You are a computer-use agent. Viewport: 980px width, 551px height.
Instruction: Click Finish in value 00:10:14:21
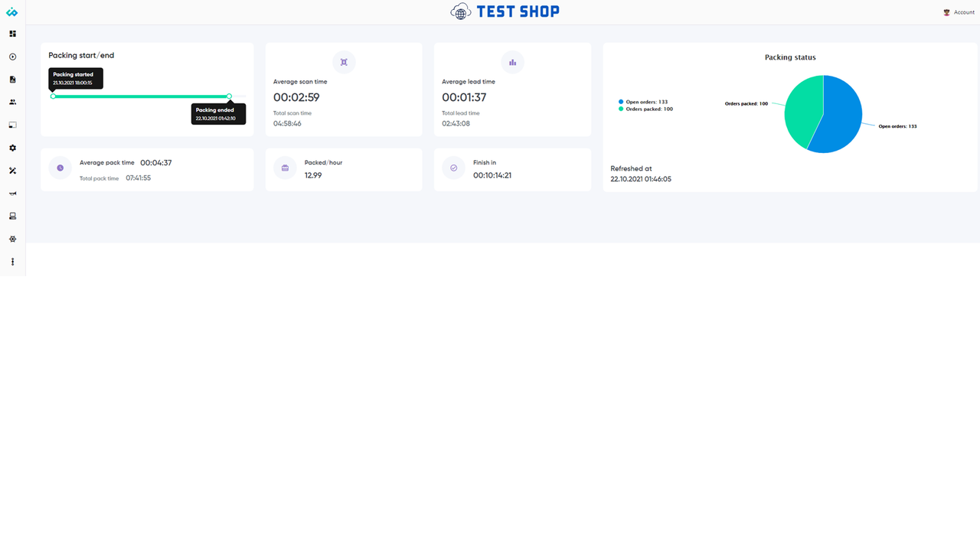(492, 175)
